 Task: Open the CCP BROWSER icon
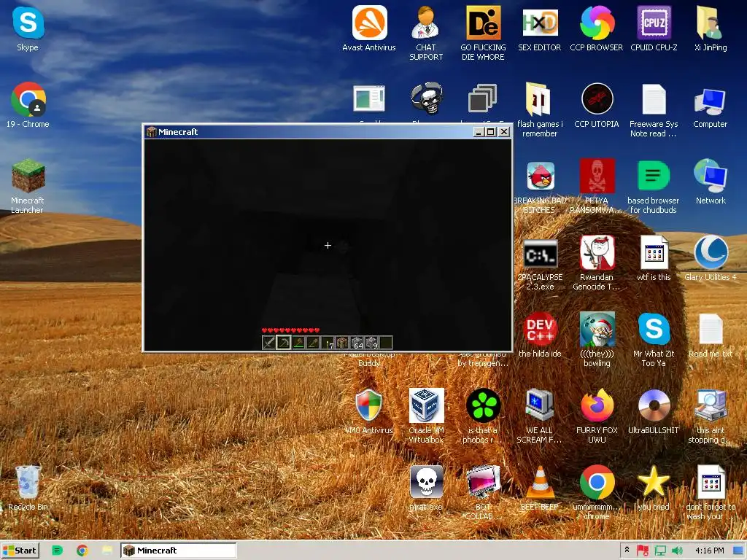(597, 28)
